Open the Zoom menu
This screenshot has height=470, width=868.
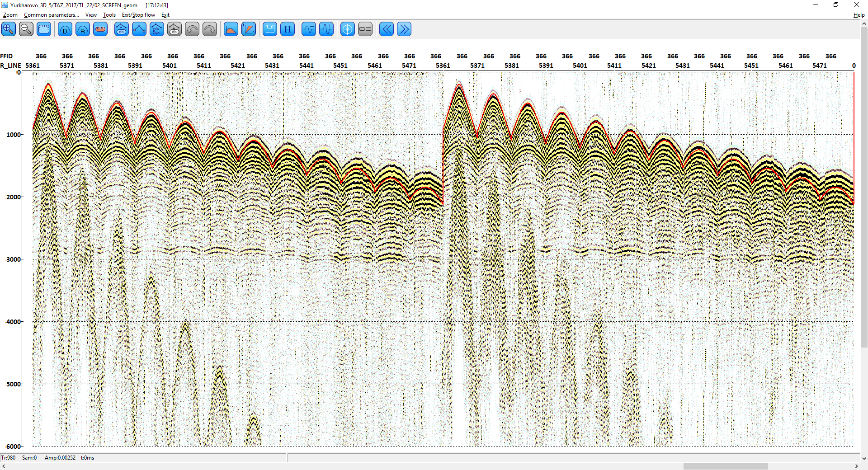click(x=10, y=15)
